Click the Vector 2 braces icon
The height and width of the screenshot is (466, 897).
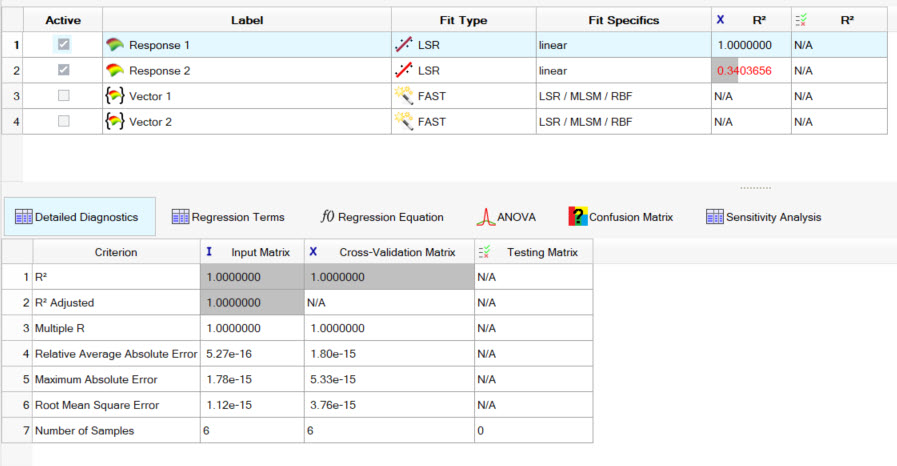pos(115,121)
